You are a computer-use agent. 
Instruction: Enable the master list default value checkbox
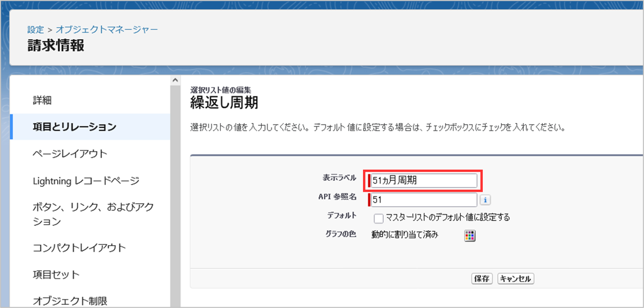click(x=379, y=218)
